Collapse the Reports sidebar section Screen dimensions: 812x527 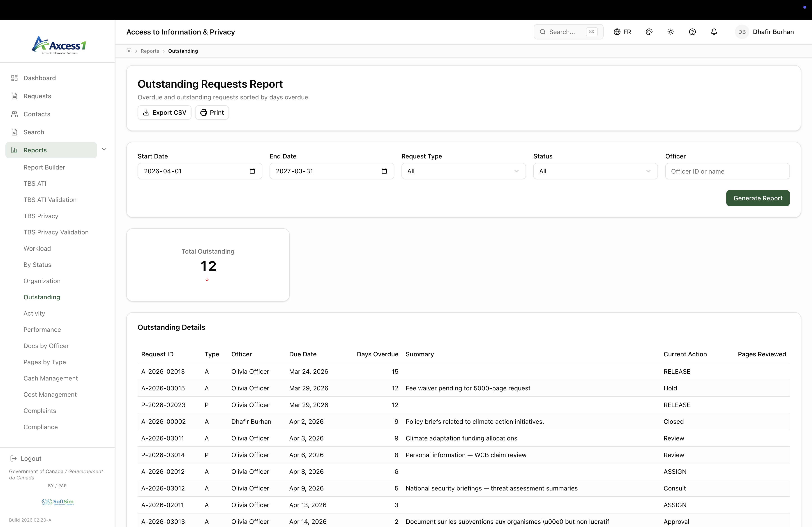(104, 149)
